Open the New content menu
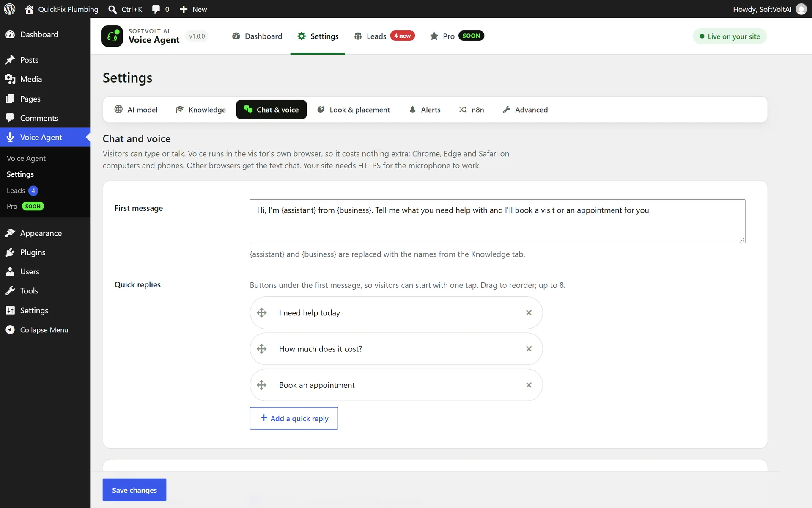Screen dimensions: 812x508 point(193,9)
